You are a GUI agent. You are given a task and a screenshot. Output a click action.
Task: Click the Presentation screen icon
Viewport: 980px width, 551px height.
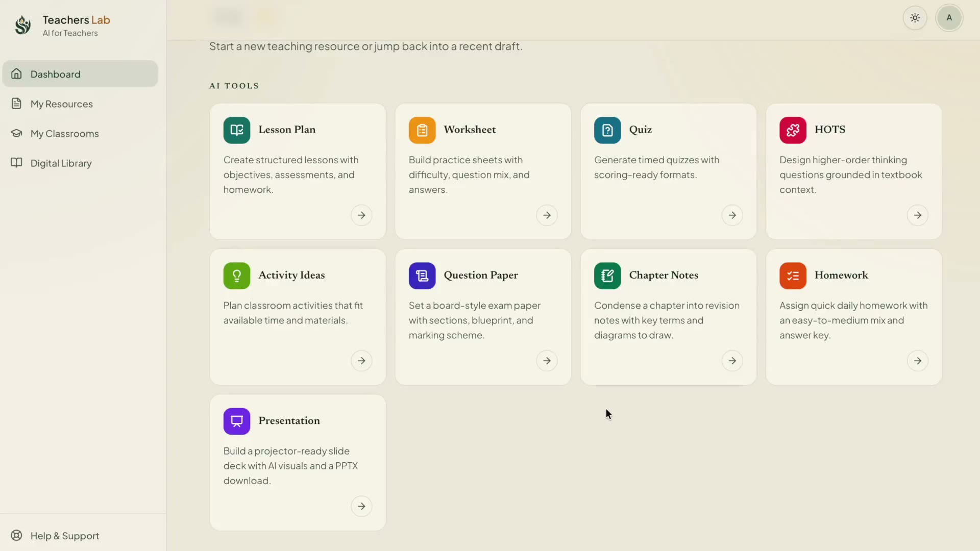click(237, 421)
